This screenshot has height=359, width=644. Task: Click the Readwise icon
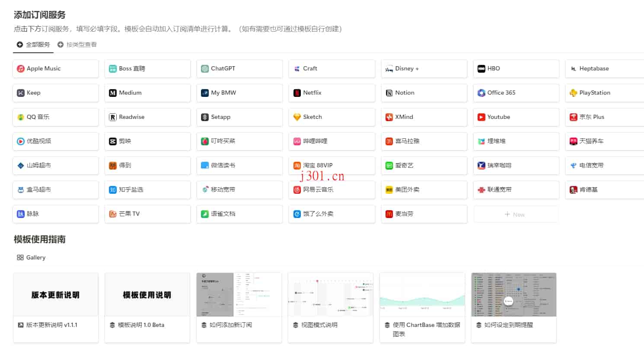[113, 117]
